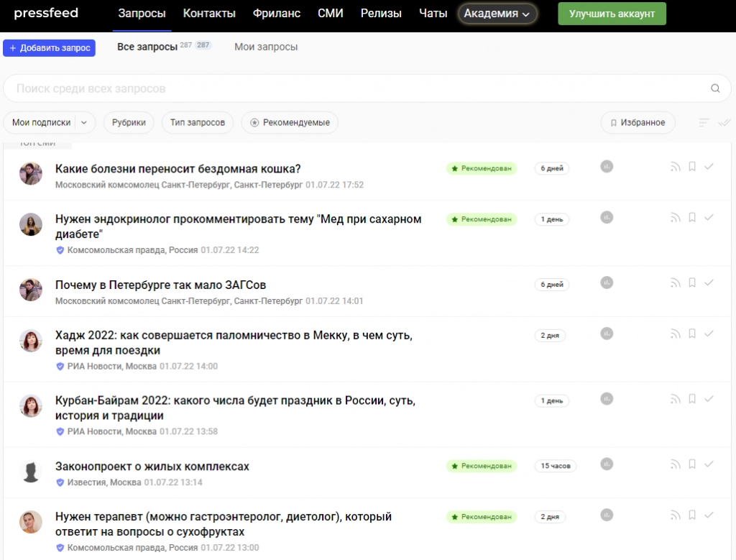Bookmark the Курбан-Байрам 2022 request
This screenshot has width=736, height=560.
(x=692, y=399)
